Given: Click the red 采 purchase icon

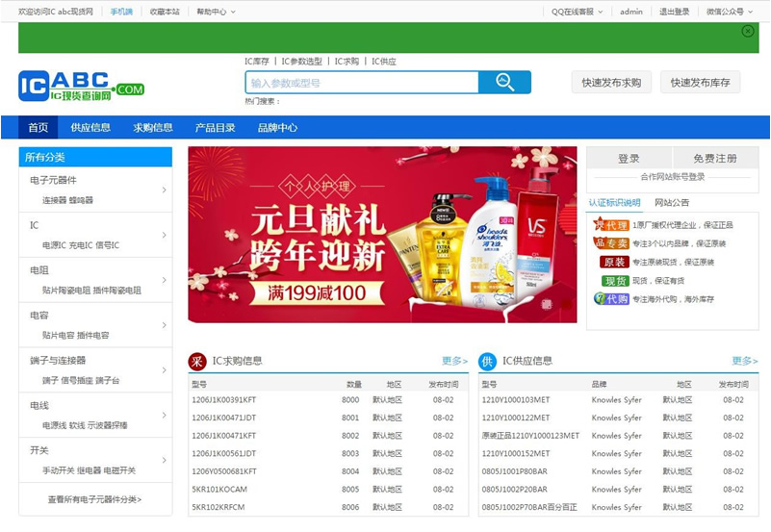Looking at the screenshot, I should [197, 362].
